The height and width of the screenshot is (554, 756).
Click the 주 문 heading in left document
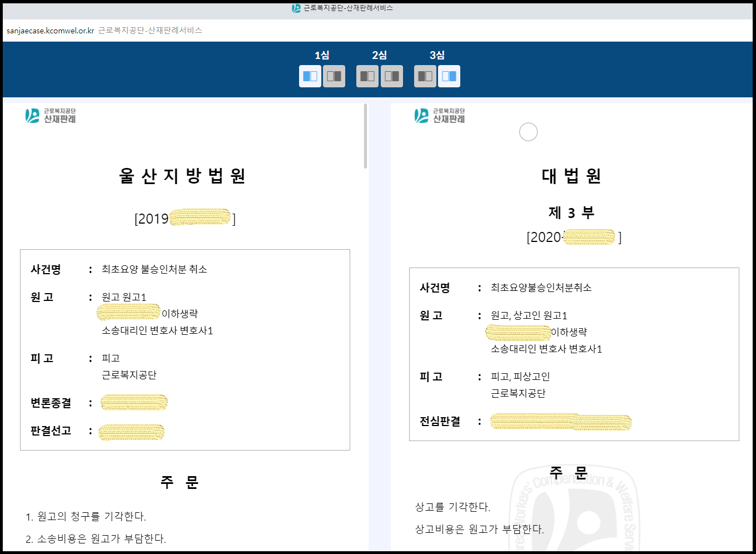click(180, 482)
